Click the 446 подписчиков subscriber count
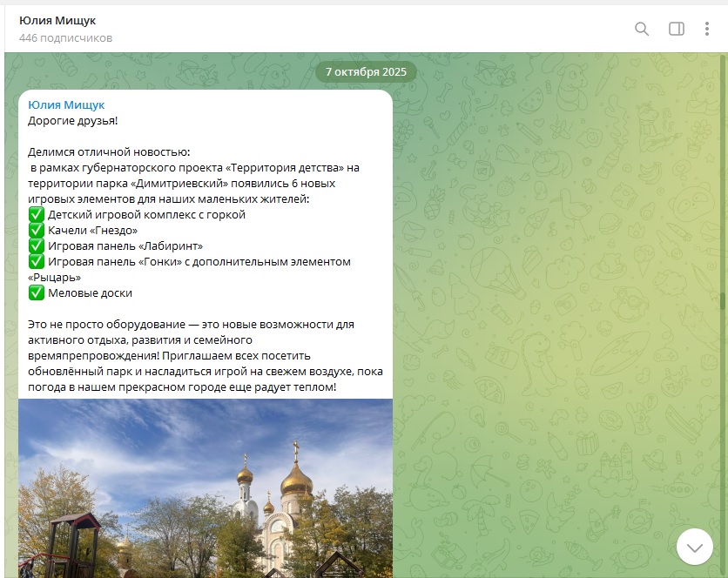 65,38
